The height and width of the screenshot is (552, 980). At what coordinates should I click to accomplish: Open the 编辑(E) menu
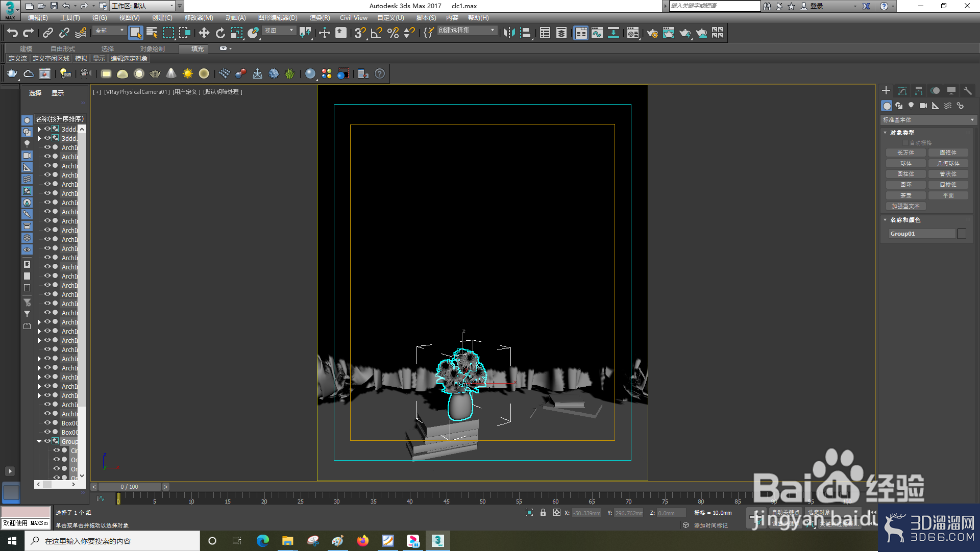pos(38,17)
